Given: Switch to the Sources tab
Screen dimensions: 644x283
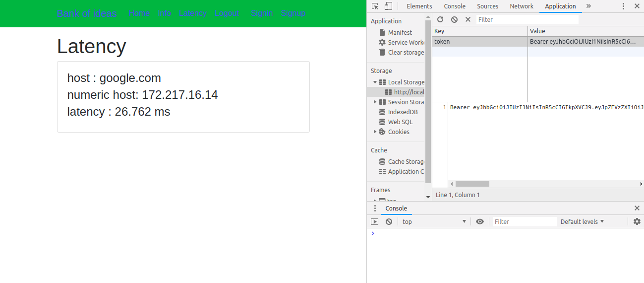Looking at the screenshot, I should 488,6.
